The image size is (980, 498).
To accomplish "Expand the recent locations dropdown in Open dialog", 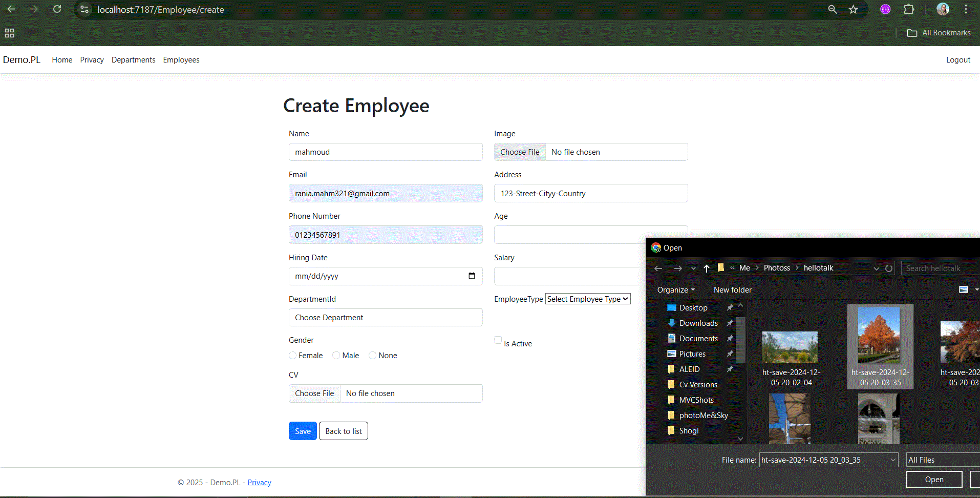I will [693, 268].
